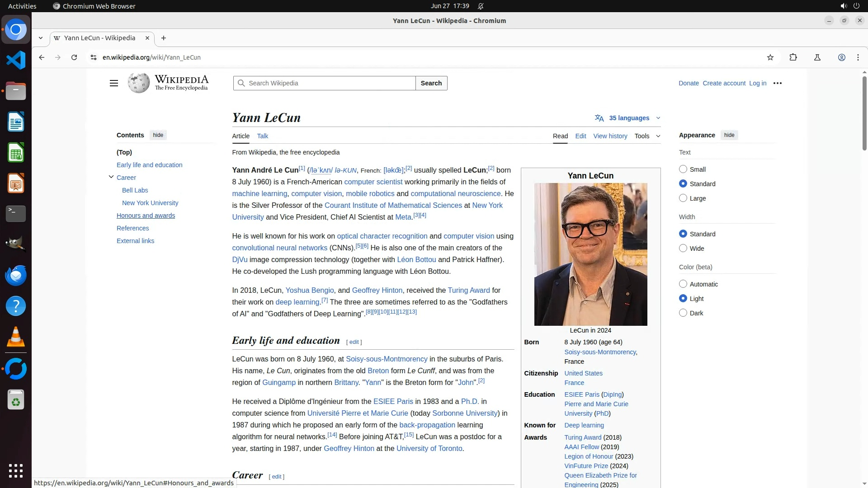Viewport: 868px width, 488px height.
Task: Open Chromium extensions puzzle icon
Action: click(x=793, y=57)
